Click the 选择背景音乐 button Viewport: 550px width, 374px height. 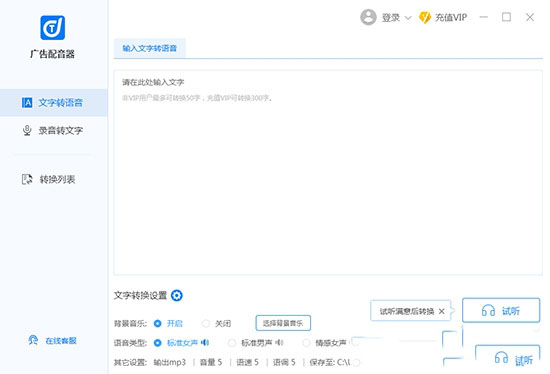click(x=283, y=323)
